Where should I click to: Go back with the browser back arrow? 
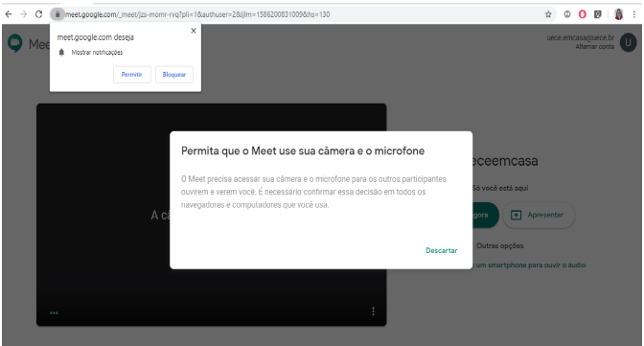click(x=9, y=14)
